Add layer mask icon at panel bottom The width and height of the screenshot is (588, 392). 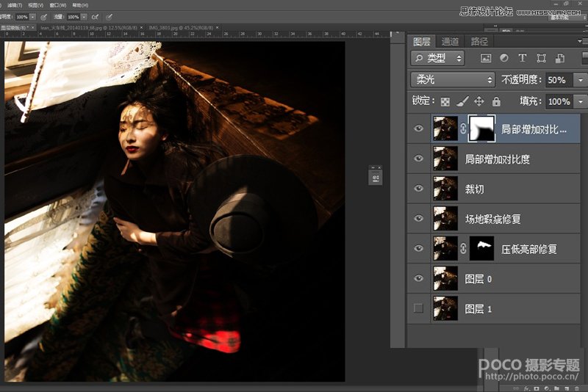pyautogui.click(x=537, y=388)
